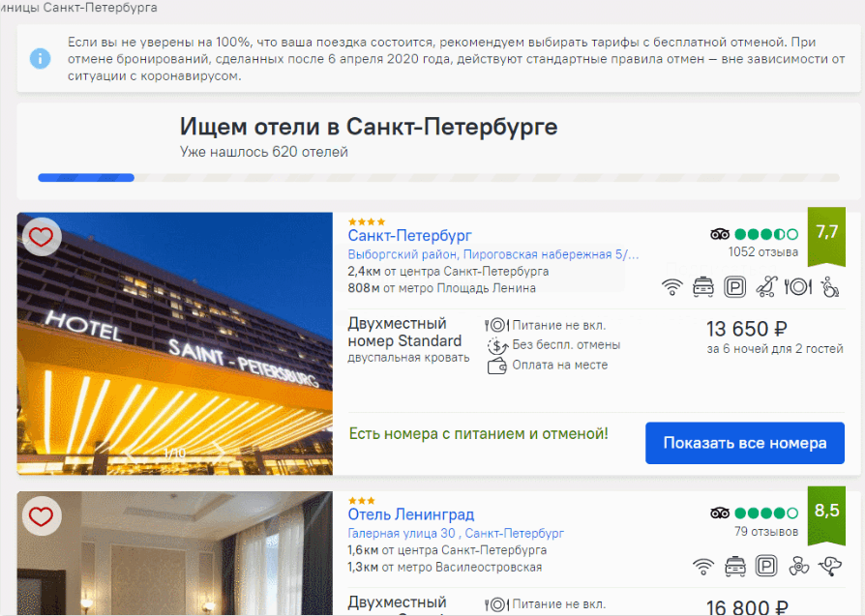Click the taxi transfer icon for Отель Ленинград

(734, 567)
